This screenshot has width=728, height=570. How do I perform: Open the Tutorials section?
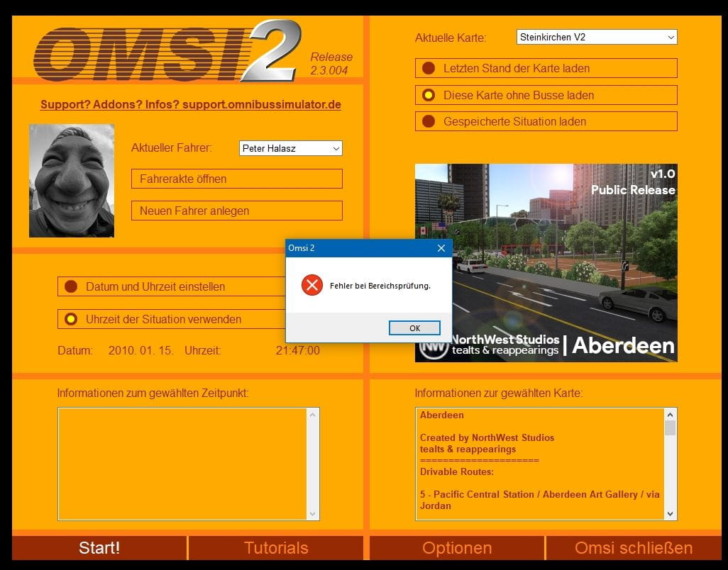coord(276,548)
